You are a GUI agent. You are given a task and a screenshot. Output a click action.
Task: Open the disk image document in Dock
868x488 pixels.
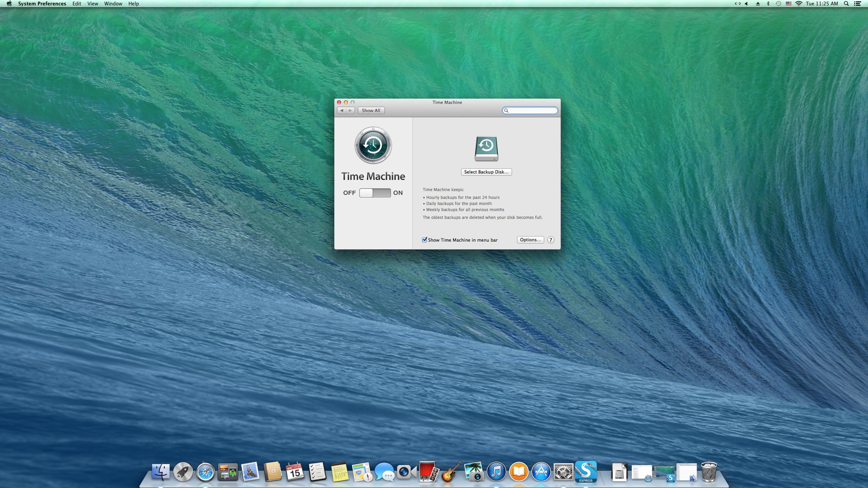pyautogui.click(x=619, y=472)
